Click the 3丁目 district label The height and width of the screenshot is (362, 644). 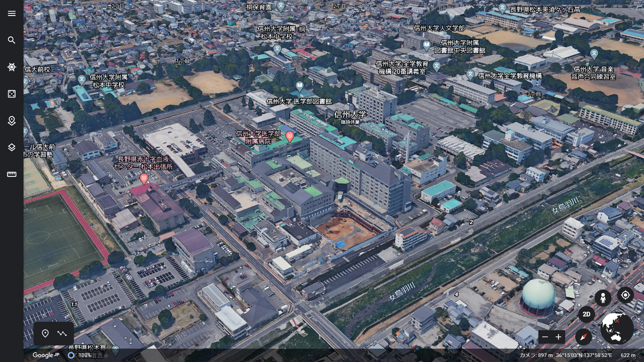click(534, 94)
